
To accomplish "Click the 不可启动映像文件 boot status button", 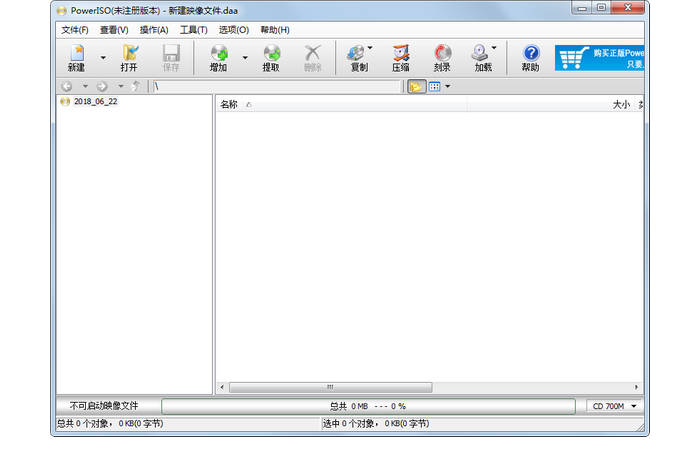I will click(x=104, y=406).
